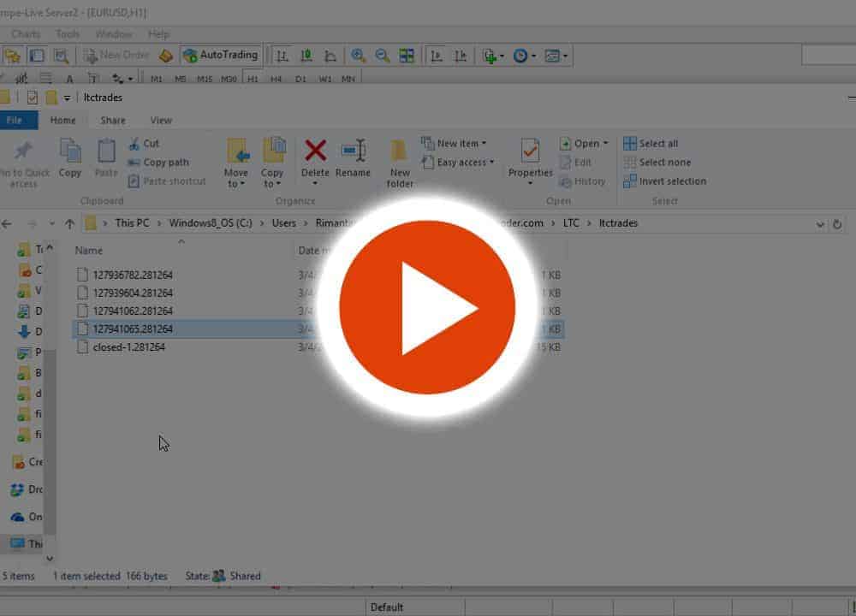Click Select all in the ribbon
The height and width of the screenshot is (616, 856).
651,144
